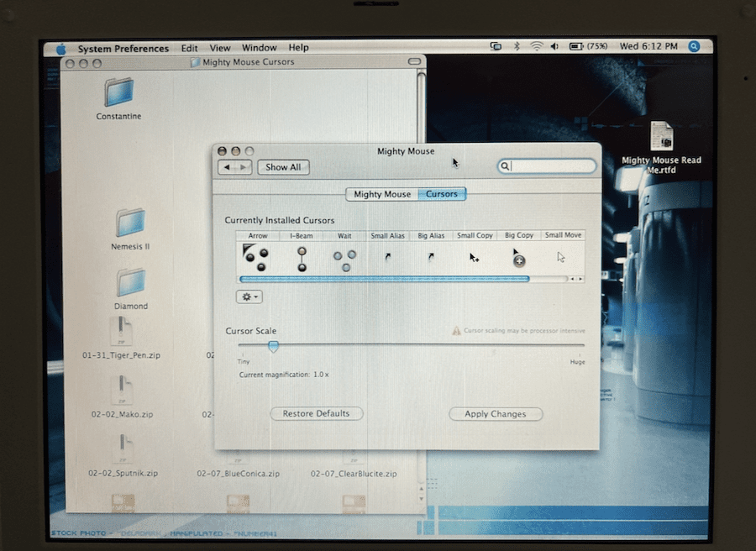Select the 01-31_Tiger_Pen.zip file icon

tap(122, 331)
